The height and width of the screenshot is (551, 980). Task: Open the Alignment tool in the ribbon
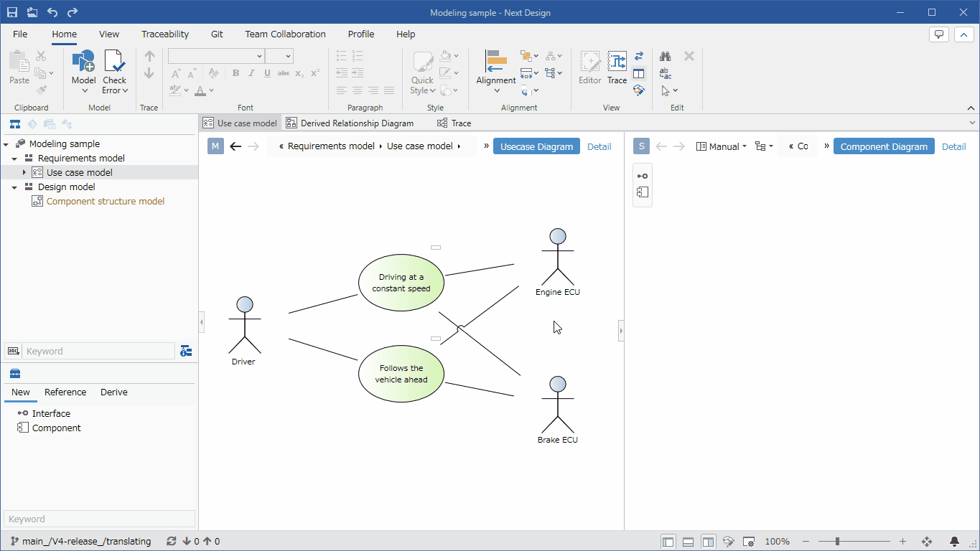click(x=496, y=72)
